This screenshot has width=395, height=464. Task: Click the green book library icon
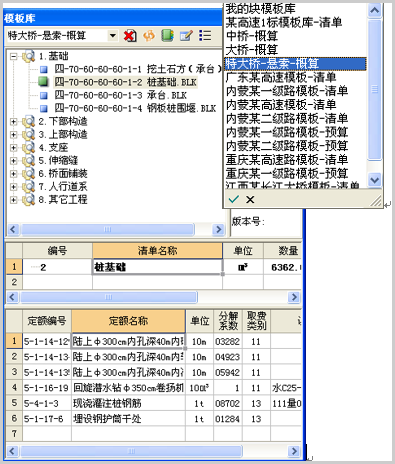tap(168, 36)
